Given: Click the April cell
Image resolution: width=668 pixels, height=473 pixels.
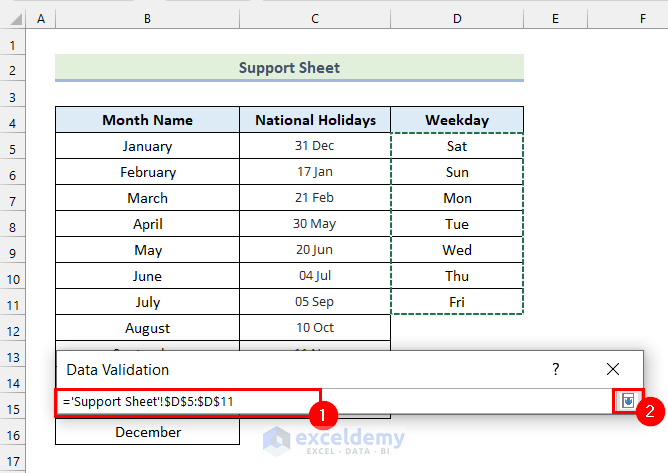Looking at the screenshot, I should (147, 224).
